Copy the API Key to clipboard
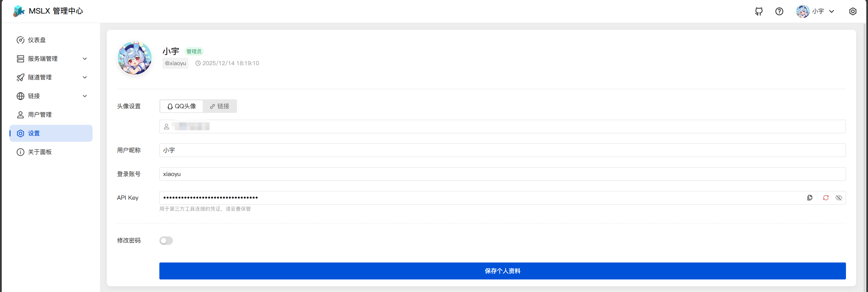 (x=810, y=198)
